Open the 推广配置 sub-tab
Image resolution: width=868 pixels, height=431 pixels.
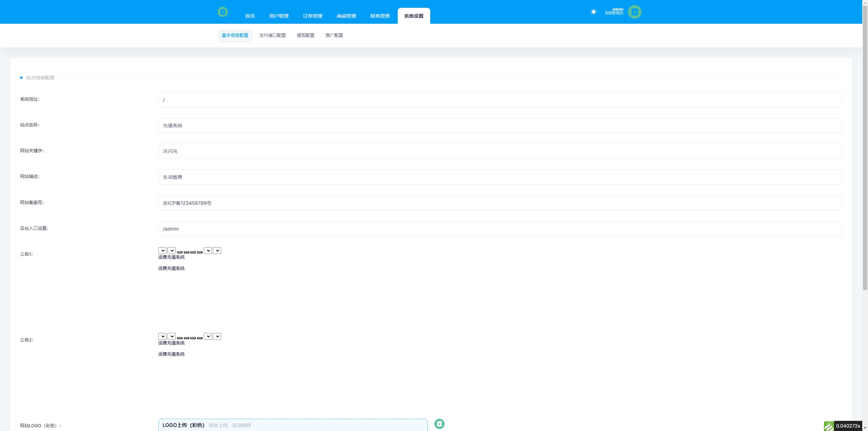(x=334, y=35)
